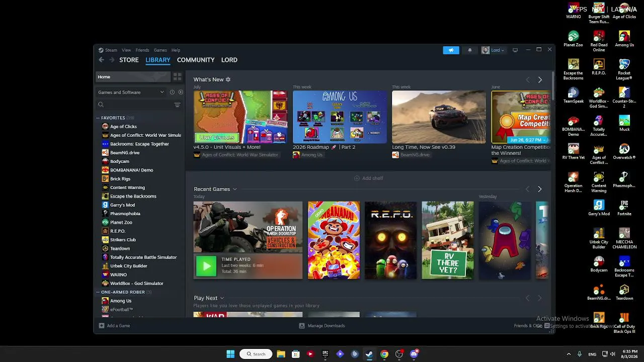Collapse the ONE-ARMED ROBER category

[x=98, y=292]
